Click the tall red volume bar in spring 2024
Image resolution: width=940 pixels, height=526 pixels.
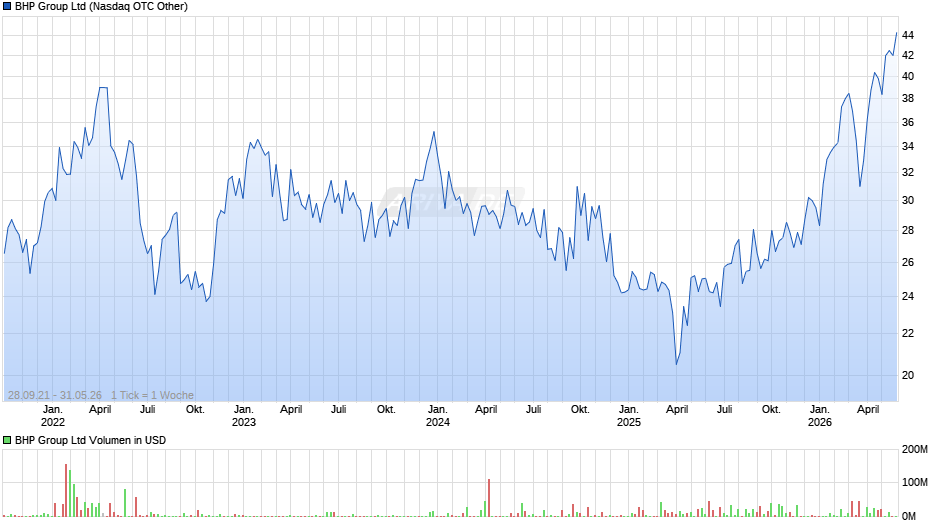(489, 498)
